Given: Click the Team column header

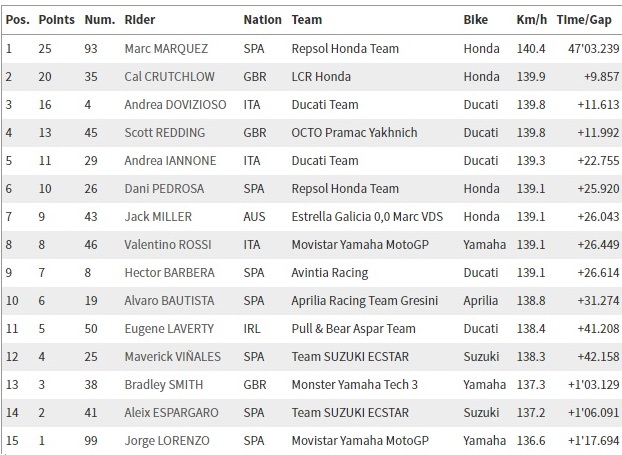Looking at the screenshot, I should [307, 20].
